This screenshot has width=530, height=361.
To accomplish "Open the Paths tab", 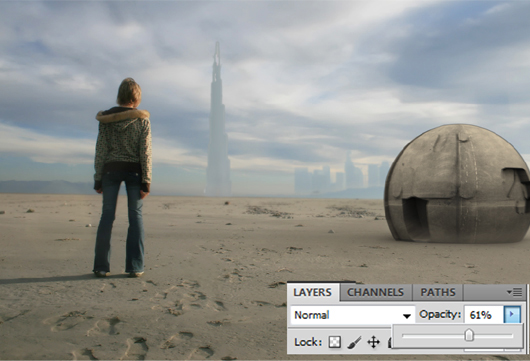I will pyautogui.click(x=438, y=292).
